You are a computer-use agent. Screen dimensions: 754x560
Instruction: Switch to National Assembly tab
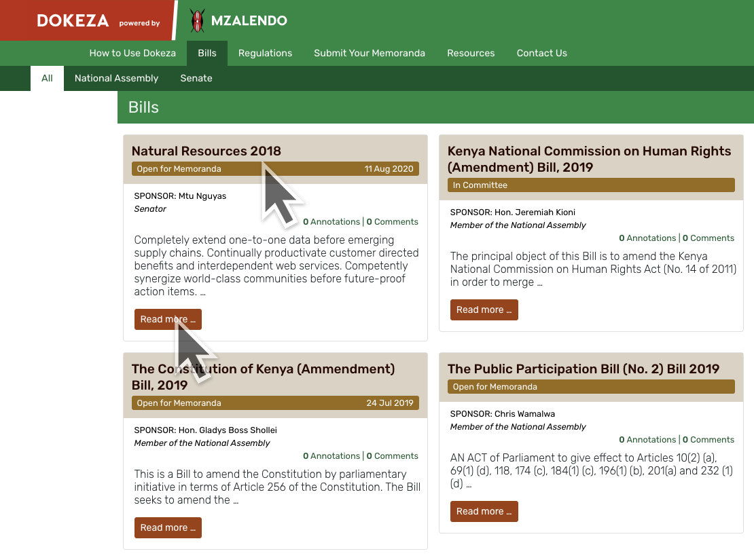tap(116, 78)
